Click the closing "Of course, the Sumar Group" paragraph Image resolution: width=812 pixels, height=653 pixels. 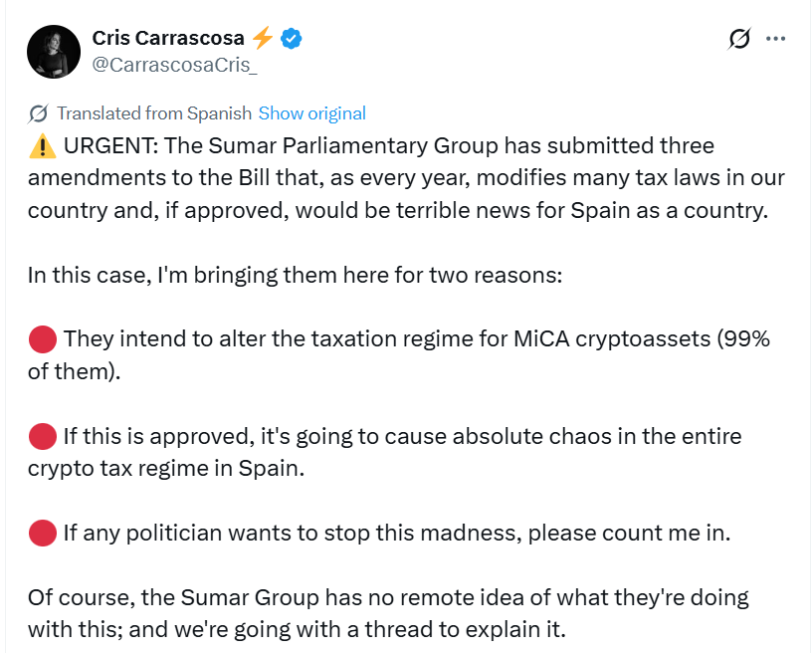coord(388,613)
